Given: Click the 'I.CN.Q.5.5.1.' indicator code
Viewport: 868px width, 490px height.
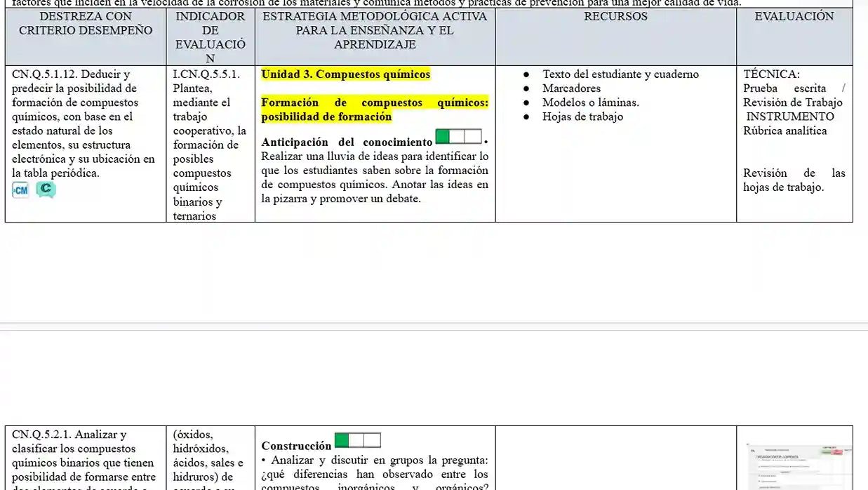Looking at the screenshot, I should tap(206, 74).
